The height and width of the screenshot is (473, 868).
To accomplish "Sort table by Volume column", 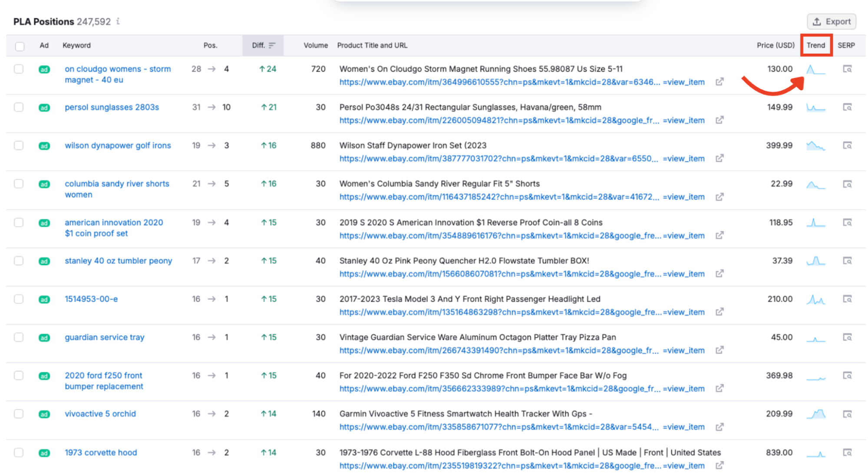I will [x=315, y=46].
